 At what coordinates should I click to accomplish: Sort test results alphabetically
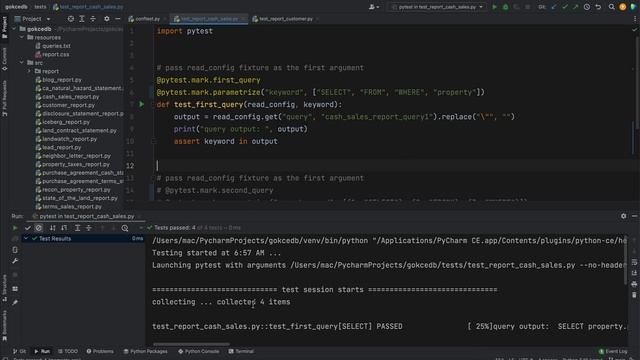[53, 228]
